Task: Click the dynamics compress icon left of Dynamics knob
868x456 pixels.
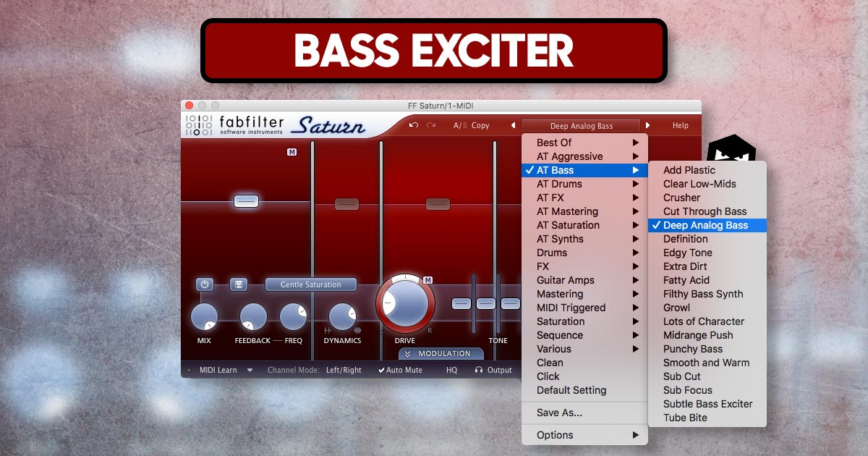Action: coord(326,329)
